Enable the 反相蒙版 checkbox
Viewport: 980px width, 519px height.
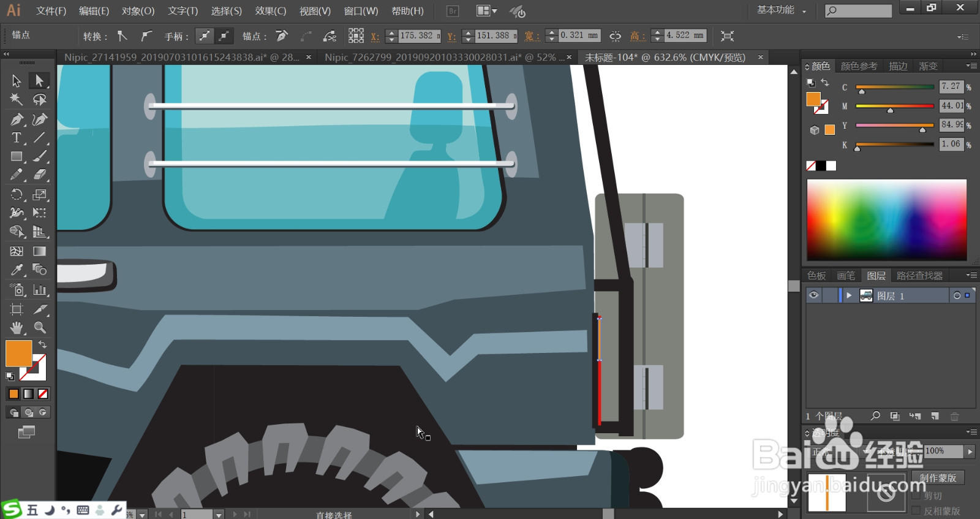916,510
